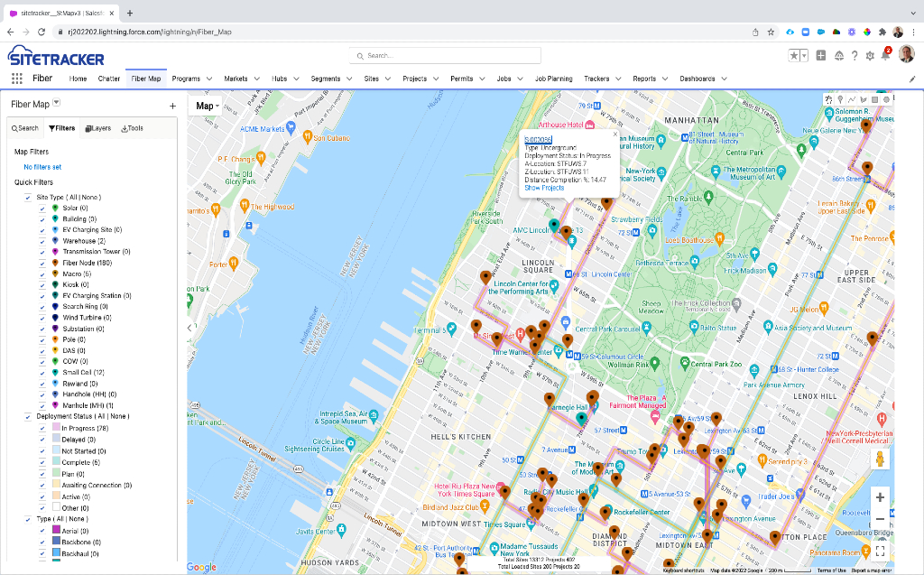Select the polygon drawing tool

(x=864, y=99)
